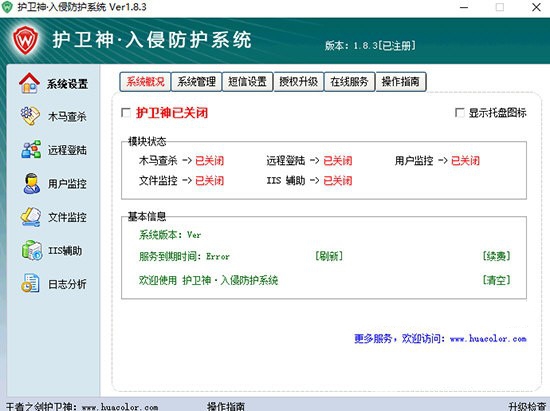The height and width of the screenshot is (411, 550).
Task: Open the 文件监控 sidebar icon
Action: tap(31, 217)
